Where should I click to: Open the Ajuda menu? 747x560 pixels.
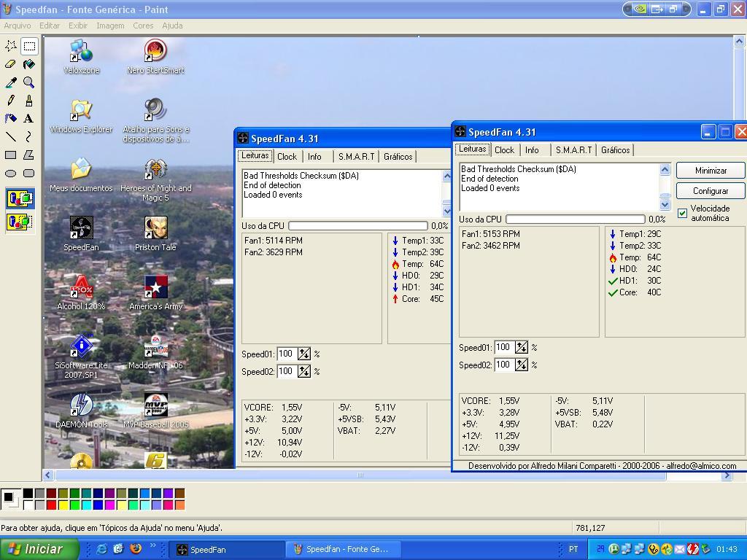pos(172,26)
